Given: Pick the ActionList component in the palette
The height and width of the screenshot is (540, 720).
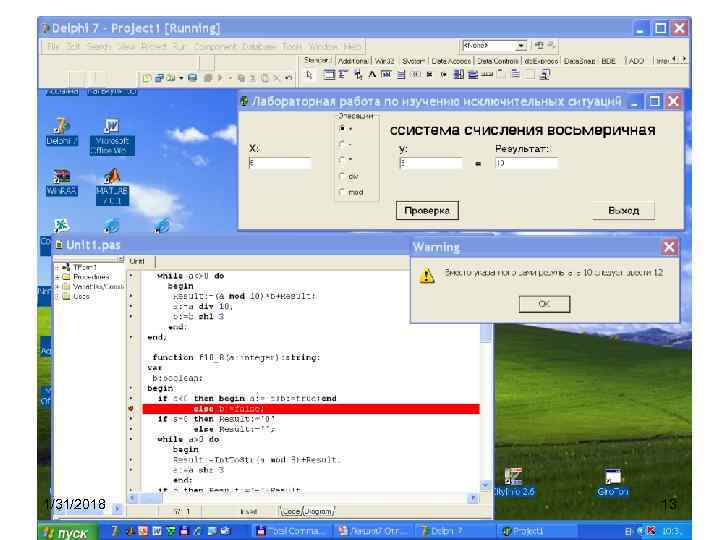Looking at the screenshot, I should 545,74.
